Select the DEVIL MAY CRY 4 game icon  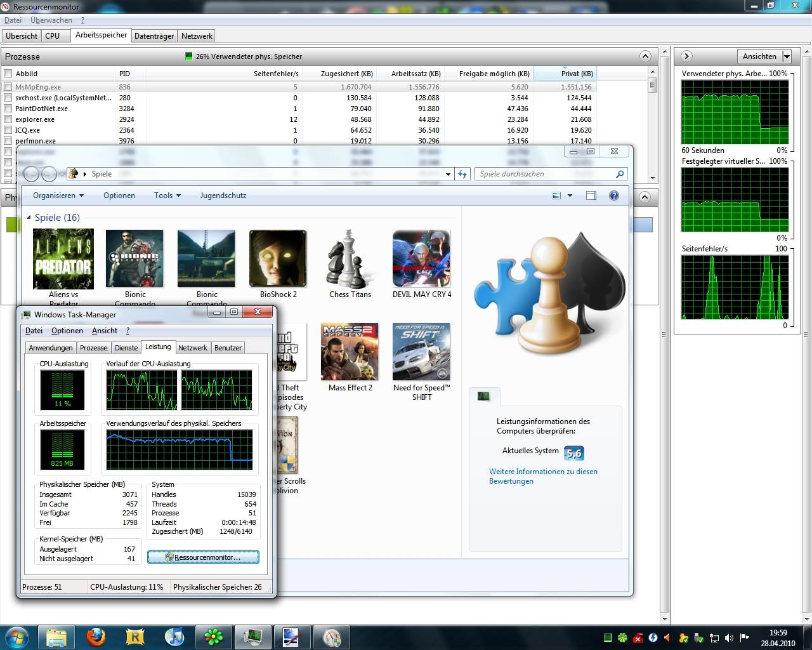pyautogui.click(x=421, y=258)
